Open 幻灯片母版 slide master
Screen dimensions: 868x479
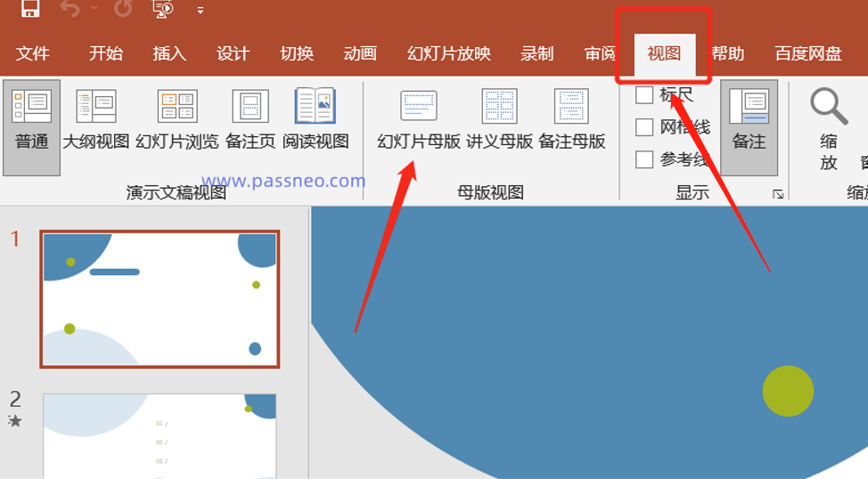(x=419, y=119)
